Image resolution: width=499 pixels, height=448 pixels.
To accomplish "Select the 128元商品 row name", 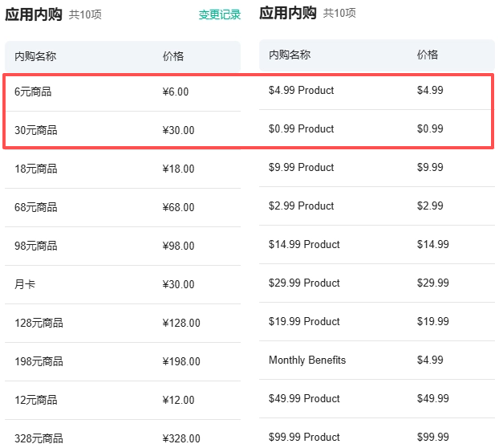I will tap(39, 323).
